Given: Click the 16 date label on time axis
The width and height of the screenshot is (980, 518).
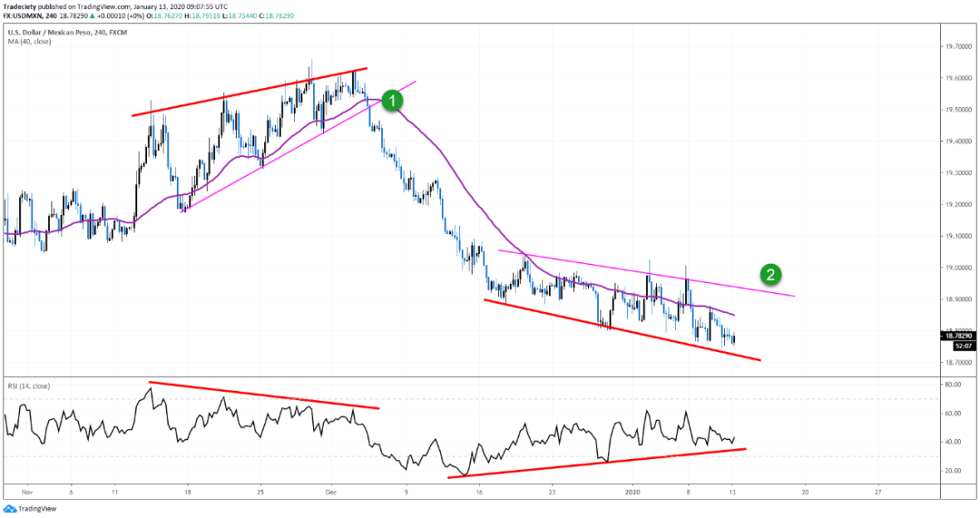Looking at the screenshot, I should (x=479, y=493).
